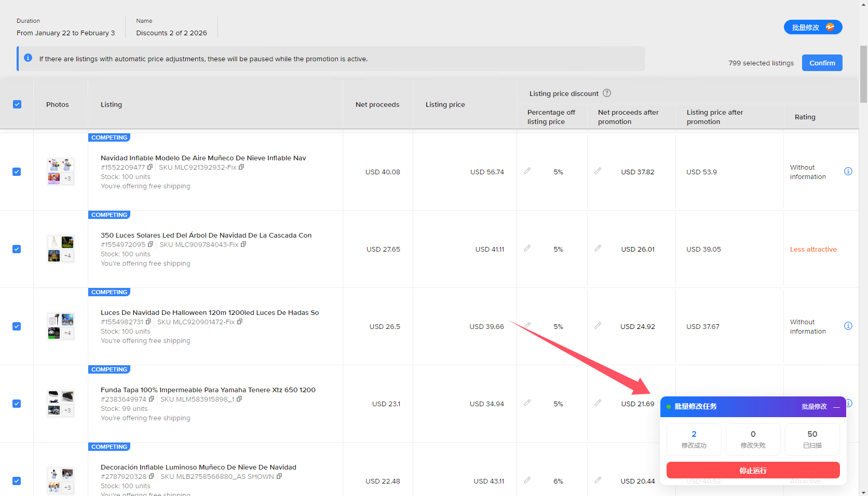Image resolution: width=868 pixels, height=496 pixels.
Task: Edit net proceeds for 350 Luces Solares listing
Action: (x=598, y=249)
